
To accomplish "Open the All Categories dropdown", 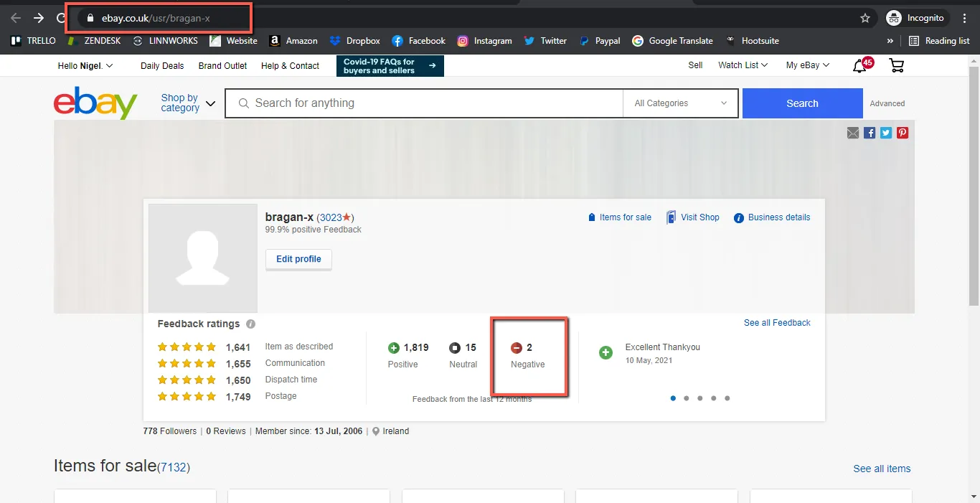I will click(680, 103).
